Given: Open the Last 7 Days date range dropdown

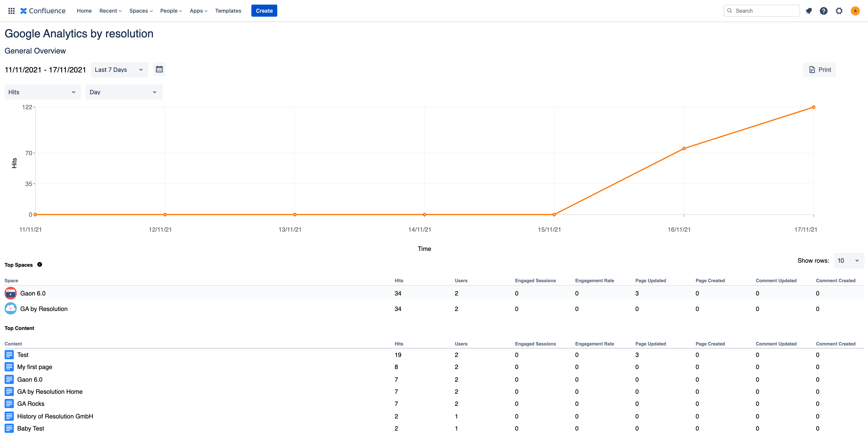Looking at the screenshot, I should pyautogui.click(x=119, y=69).
